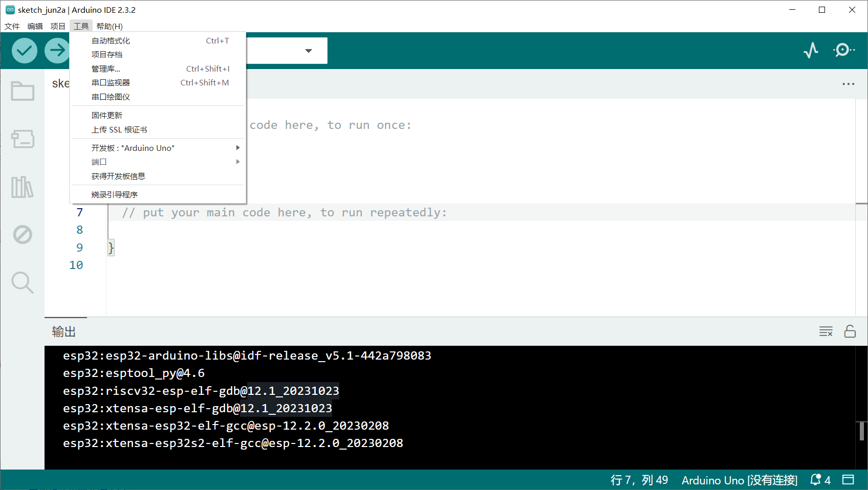
Task: Open the 帮助(H) menu
Action: coord(110,26)
